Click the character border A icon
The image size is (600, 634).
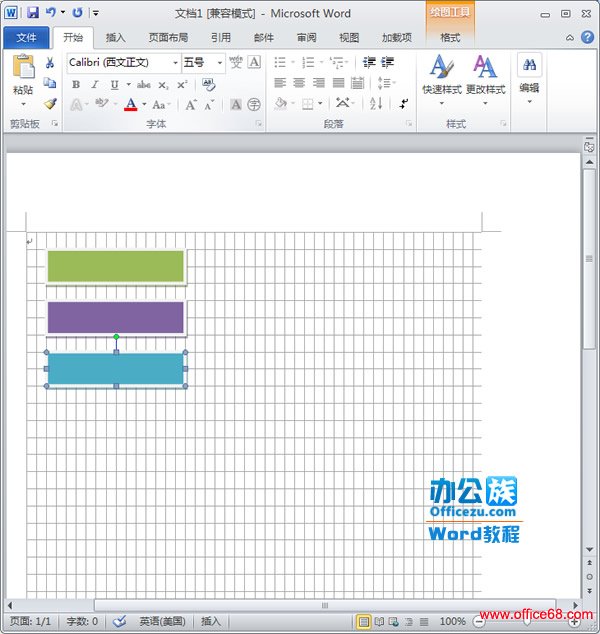(x=254, y=62)
